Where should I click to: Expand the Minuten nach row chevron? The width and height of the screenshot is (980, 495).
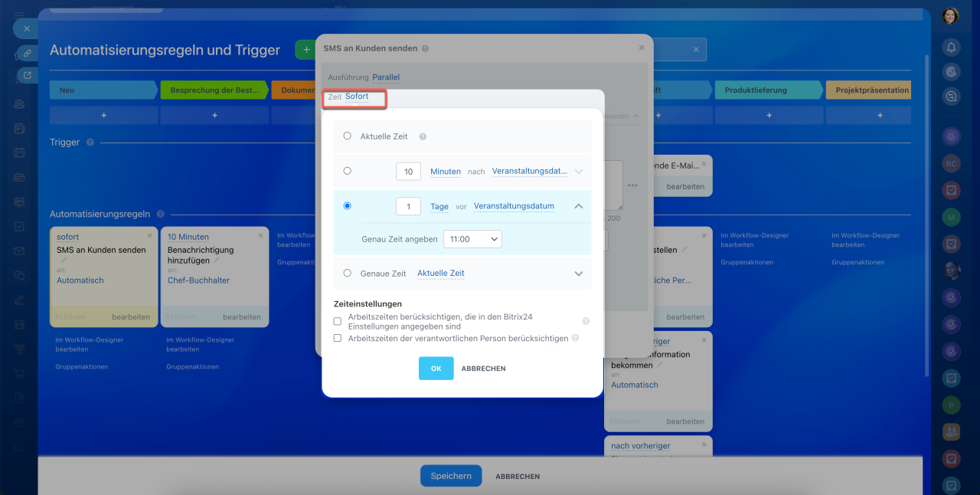coord(579,172)
